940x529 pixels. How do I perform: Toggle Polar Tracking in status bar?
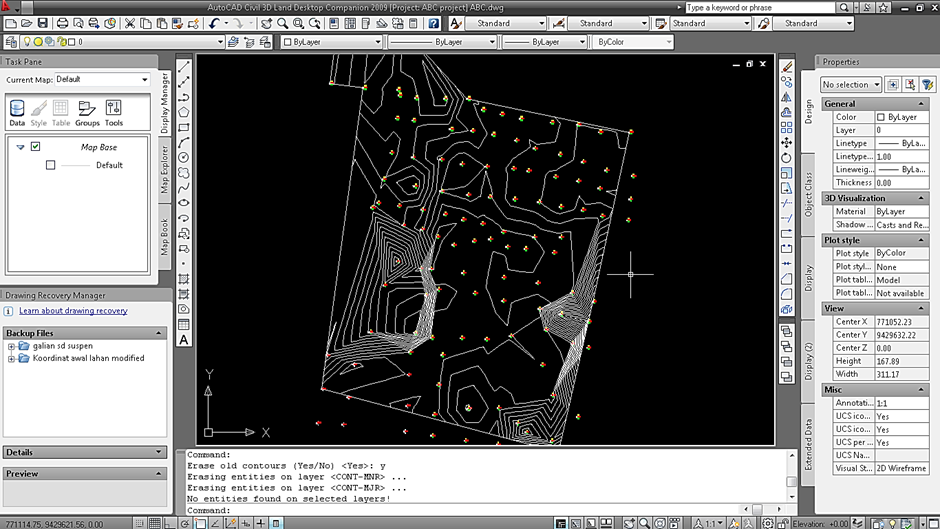pos(185,524)
